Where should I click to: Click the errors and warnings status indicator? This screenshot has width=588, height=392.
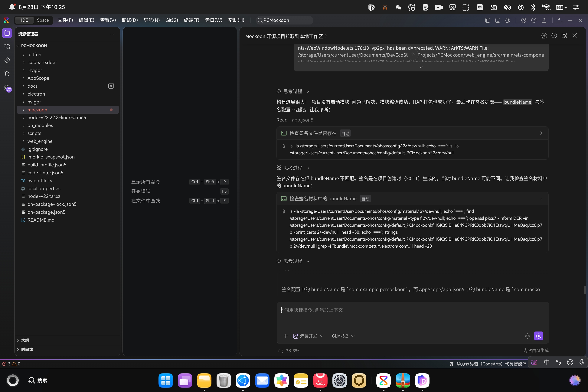coord(11,364)
